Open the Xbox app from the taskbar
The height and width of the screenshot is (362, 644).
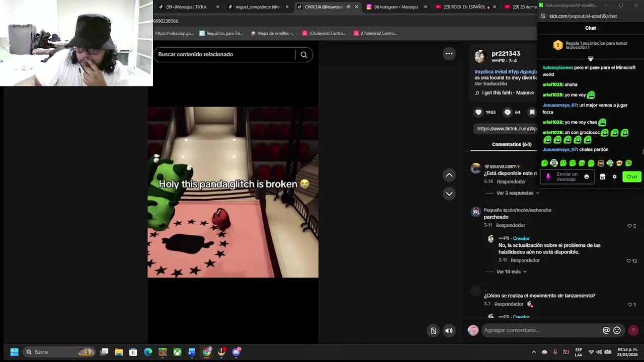click(x=177, y=352)
